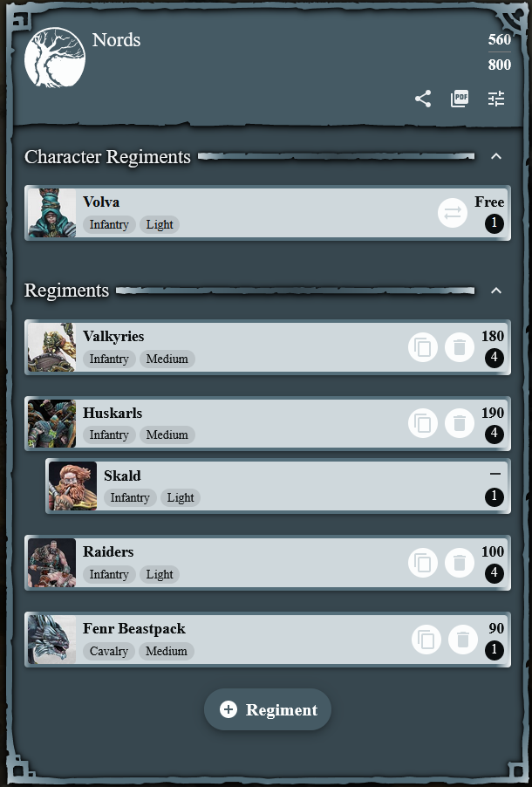The width and height of the screenshot is (532, 787).
Task: Click the Nords faction tree logo
Action: click(55, 58)
